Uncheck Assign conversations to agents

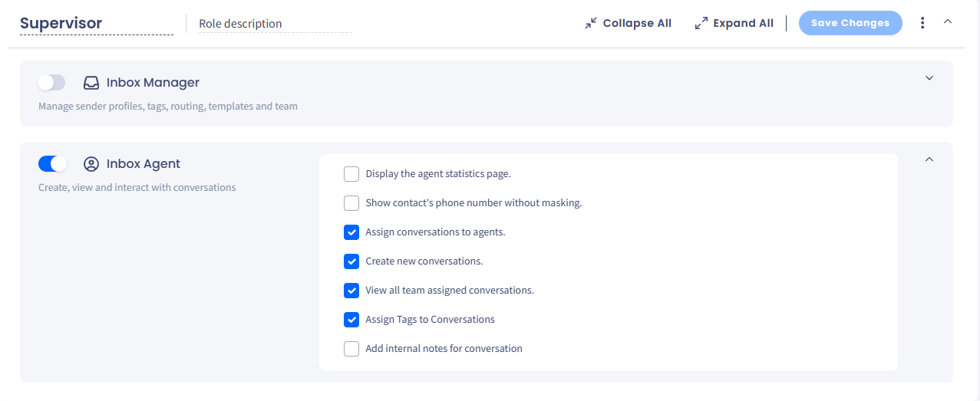(x=351, y=232)
